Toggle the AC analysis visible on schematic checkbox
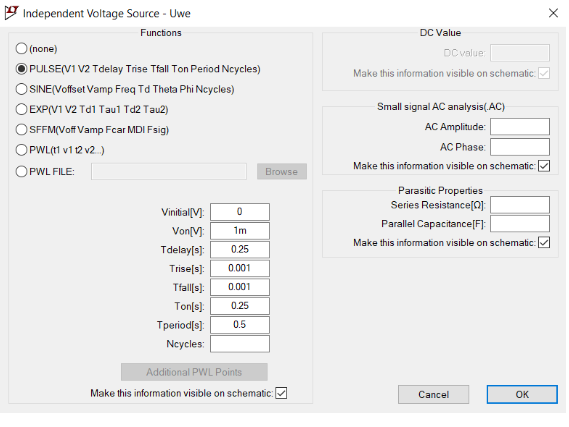 (544, 166)
